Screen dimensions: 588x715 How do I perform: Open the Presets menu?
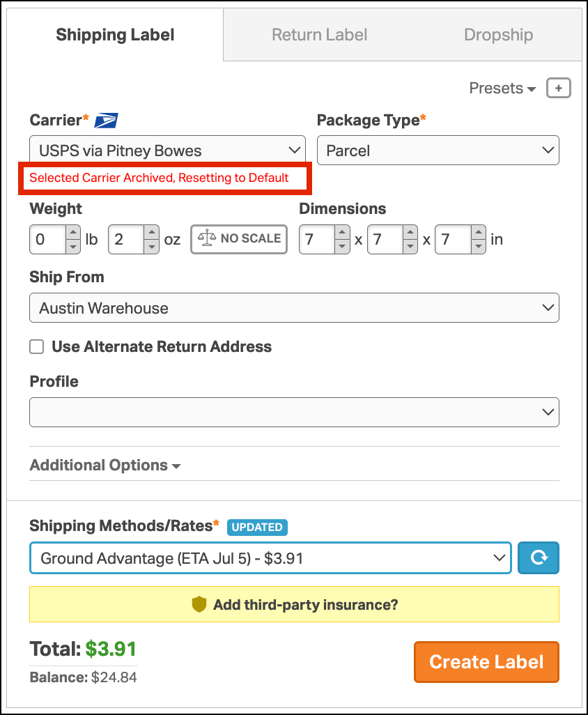pos(502,89)
